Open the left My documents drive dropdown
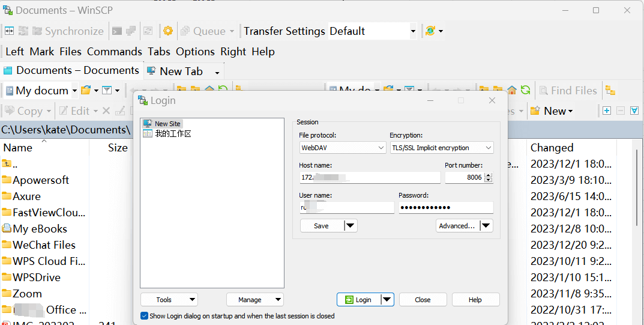The image size is (644, 325). tap(74, 90)
